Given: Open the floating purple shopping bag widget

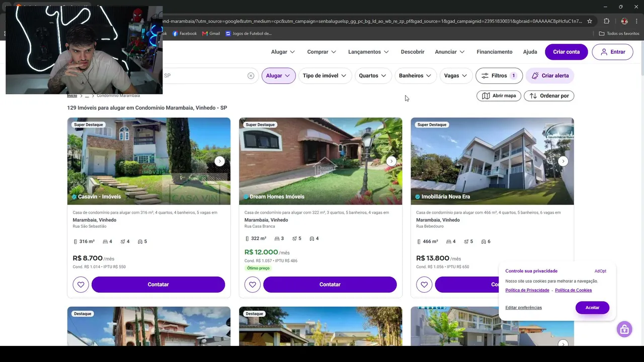Looking at the screenshot, I should tap(624, 329).
